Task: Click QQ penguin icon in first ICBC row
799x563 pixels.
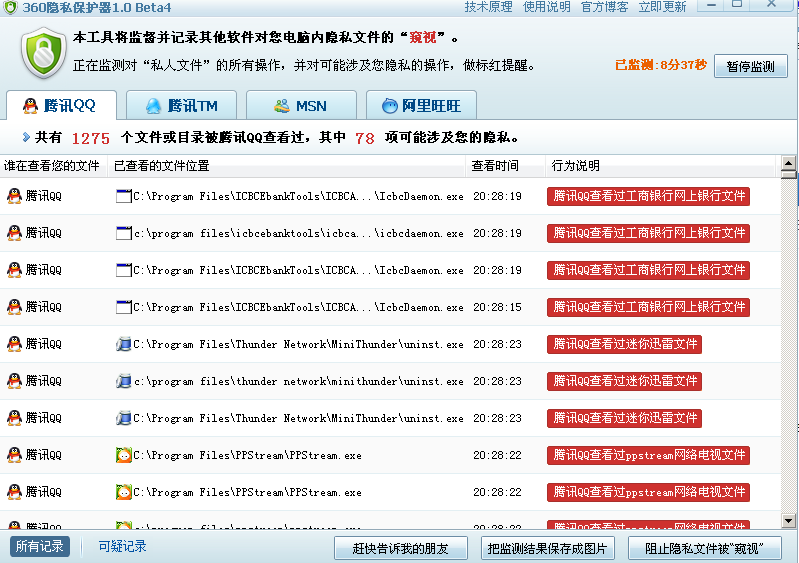Action: click(14, 196)
